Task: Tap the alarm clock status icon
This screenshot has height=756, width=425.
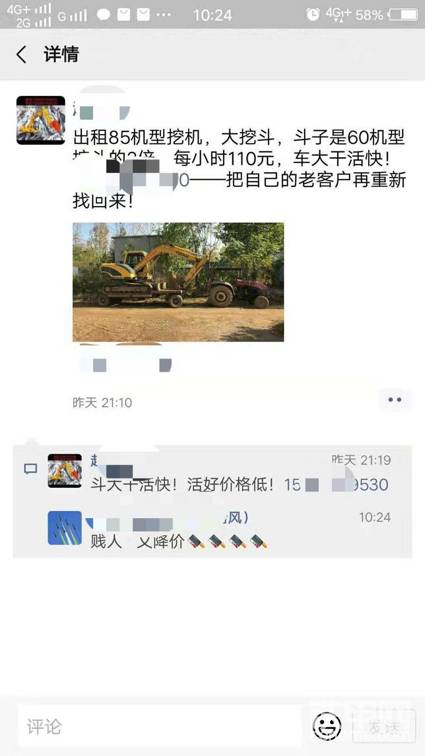Action: 313,14
